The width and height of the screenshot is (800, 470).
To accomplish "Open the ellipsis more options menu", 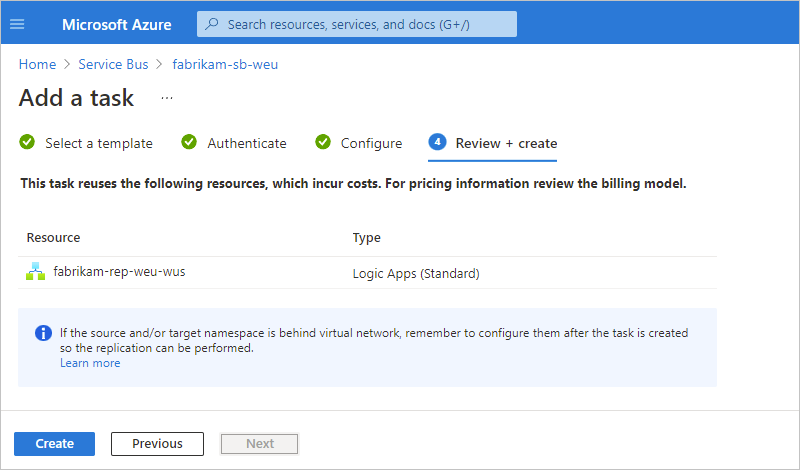I will point(167,98).
